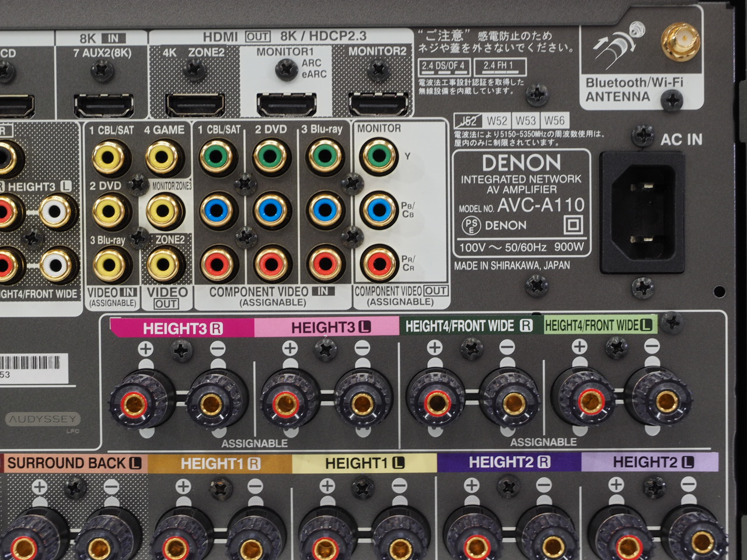Click the purple HEIGHT2 R label
This screenshot has width=747, height=560.
(x=509, y=462)
